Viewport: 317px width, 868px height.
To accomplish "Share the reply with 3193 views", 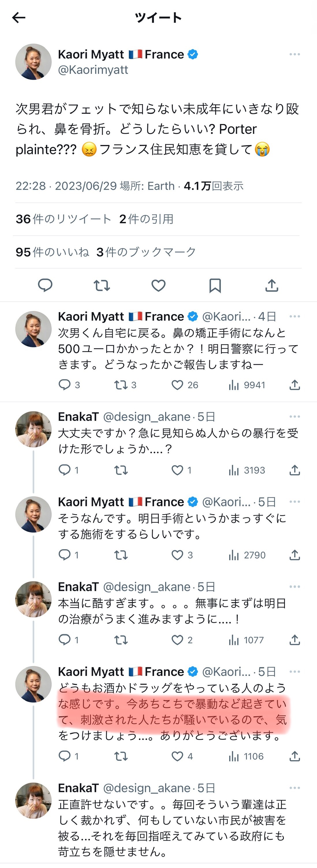I will coord(294,470).
